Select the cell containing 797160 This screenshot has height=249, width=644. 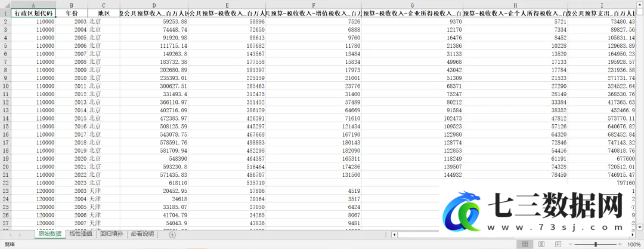pos(602,182)
